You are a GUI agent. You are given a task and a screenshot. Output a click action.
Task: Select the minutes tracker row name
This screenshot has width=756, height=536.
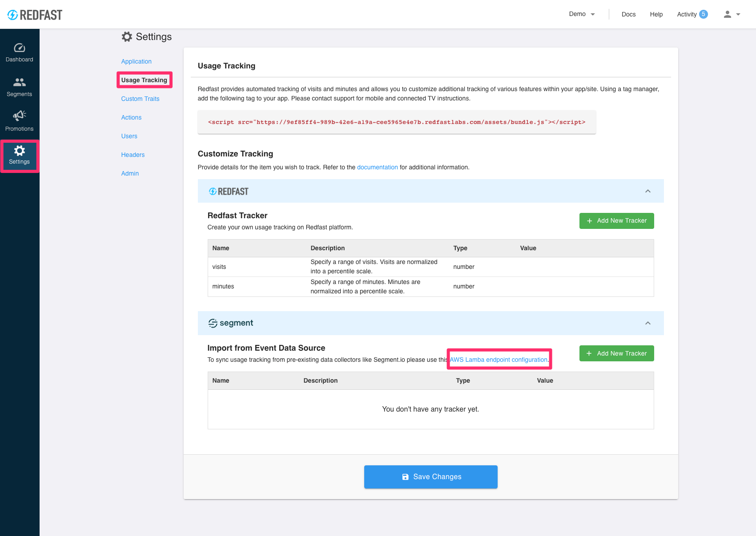coord(223,286)
